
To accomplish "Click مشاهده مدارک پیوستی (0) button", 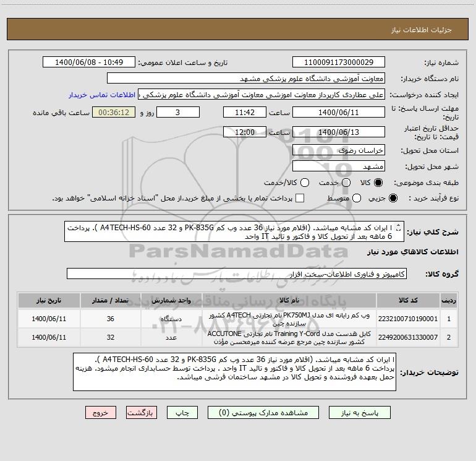I will click(x=263, y=413).
